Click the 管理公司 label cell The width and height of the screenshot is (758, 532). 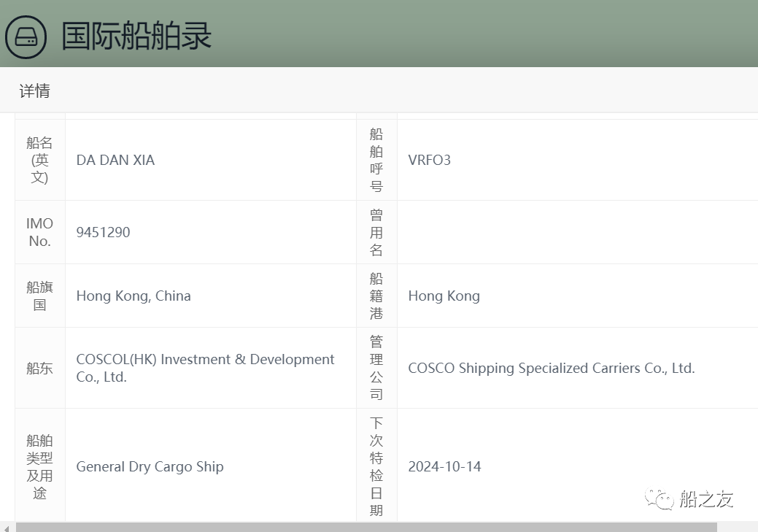pyautogui.click(x=376, y=368)
